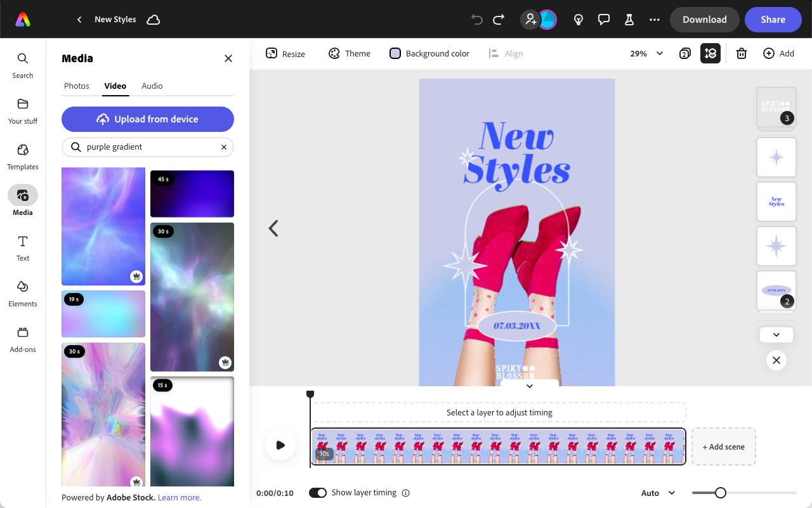Image resolution: width=812 pixels, height=508 pixels.
Task: Open the Adobe Stock Learn more link
Action: (179, 497)
